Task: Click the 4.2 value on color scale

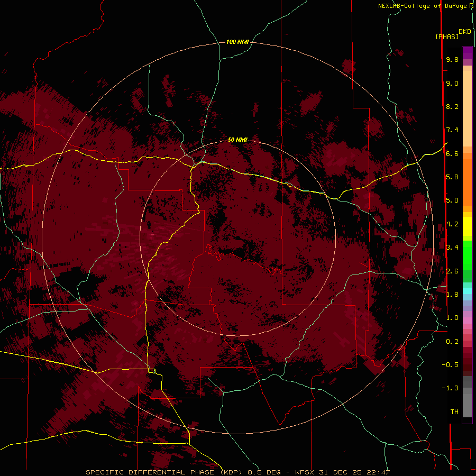Action: [x=452, y=224]
